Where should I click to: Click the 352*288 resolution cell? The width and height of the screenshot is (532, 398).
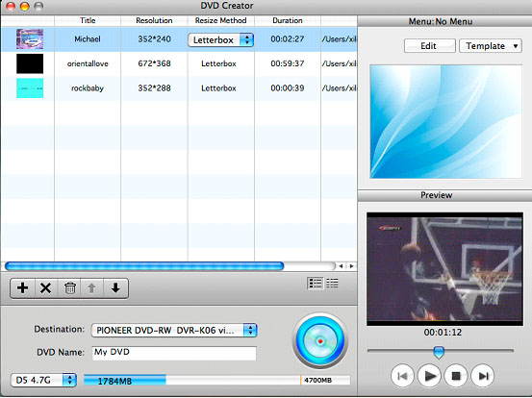(154, 88)
